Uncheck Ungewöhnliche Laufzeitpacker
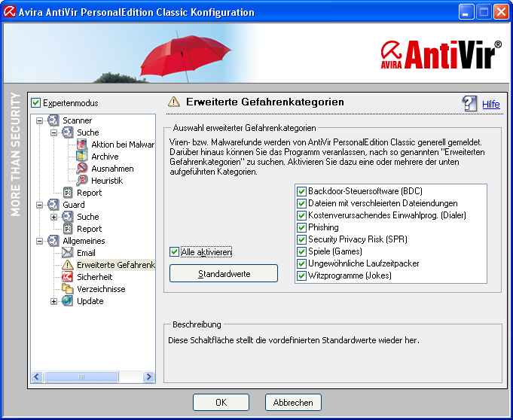 pyautogui.click(x=301, y=263)
